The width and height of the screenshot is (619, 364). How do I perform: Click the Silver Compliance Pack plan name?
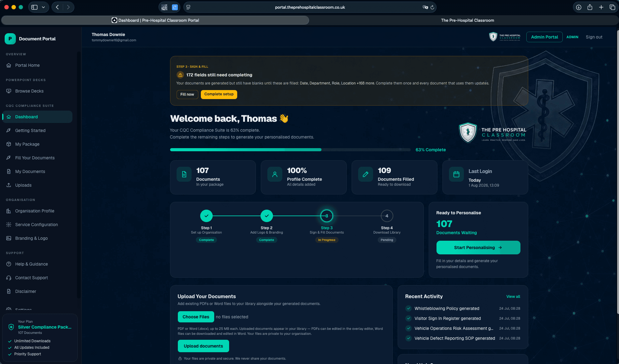coord(45,327)
